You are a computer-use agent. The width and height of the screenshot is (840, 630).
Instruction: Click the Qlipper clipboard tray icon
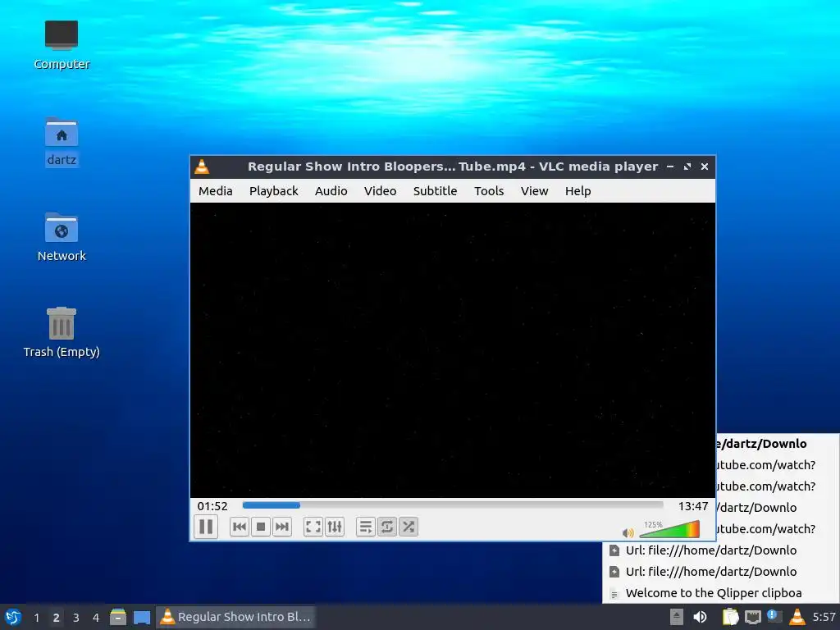tap(730, 617)
